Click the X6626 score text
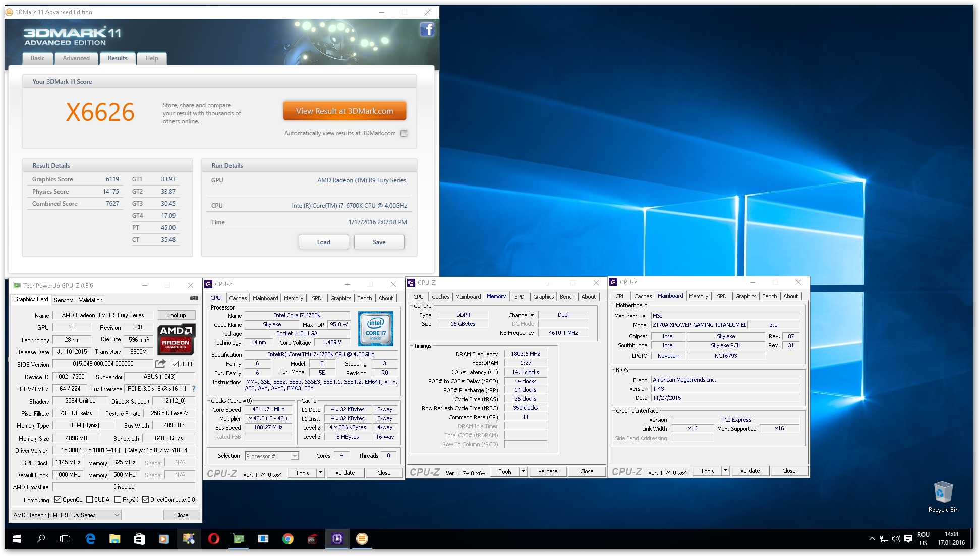Viewport: 980px width, 556px height. point(100,112)
